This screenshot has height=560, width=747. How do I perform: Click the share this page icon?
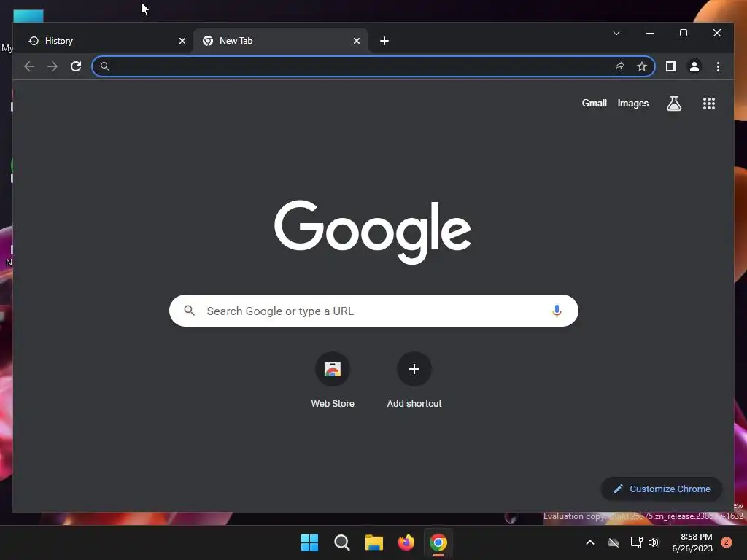pyautogui.click(x=619, y=66)
